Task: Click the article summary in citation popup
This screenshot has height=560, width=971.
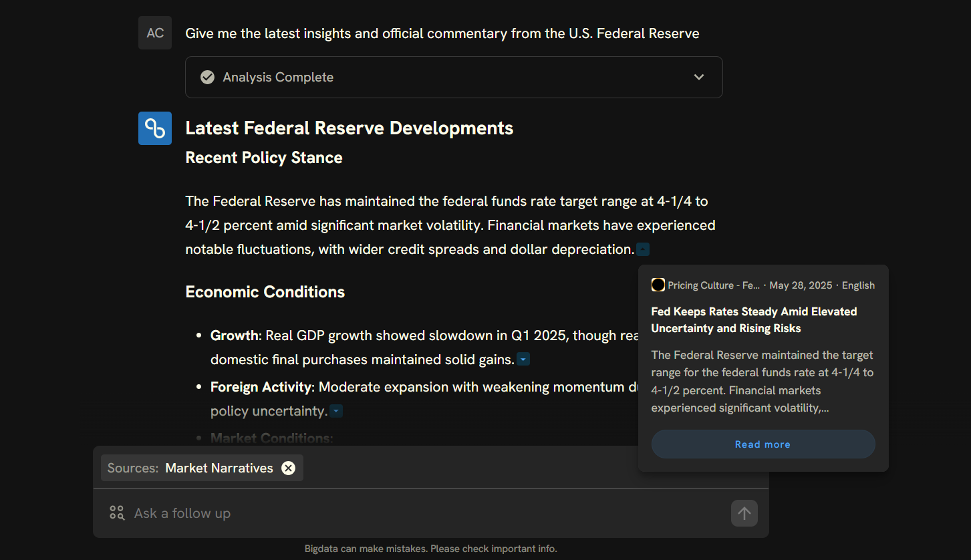Action: pos(762,382)
